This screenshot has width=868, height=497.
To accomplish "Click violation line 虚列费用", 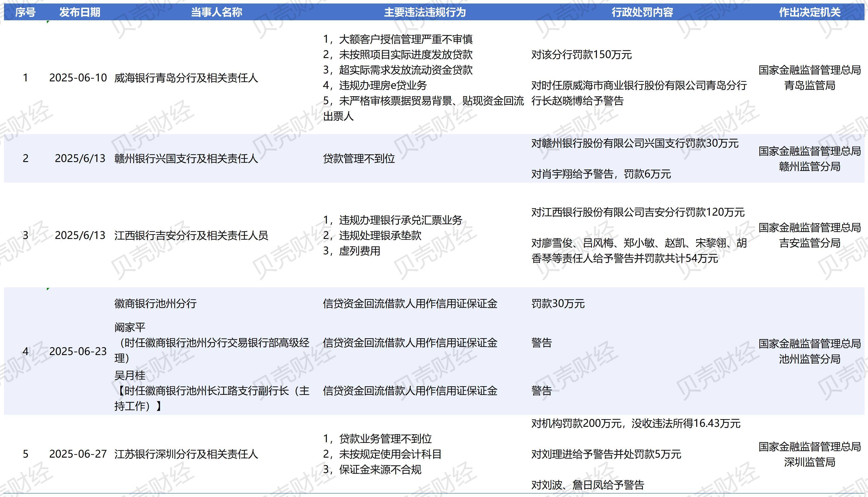I will click(352, 251).
